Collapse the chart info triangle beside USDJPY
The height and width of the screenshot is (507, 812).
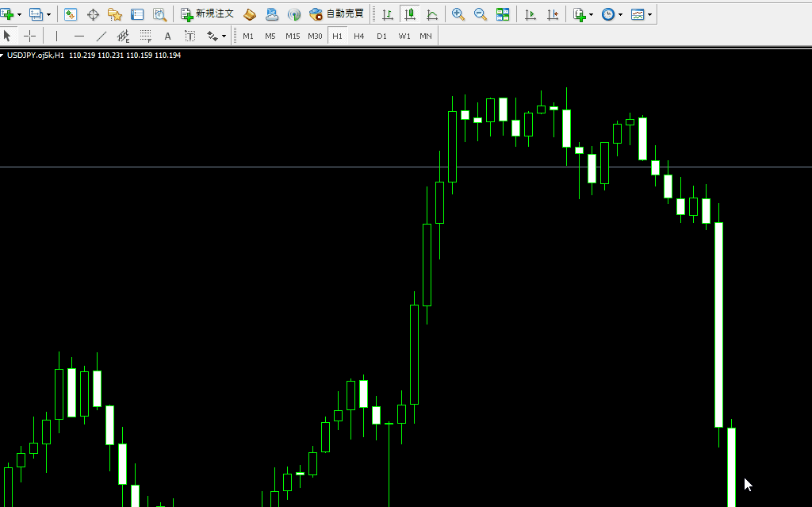(2, 55)
